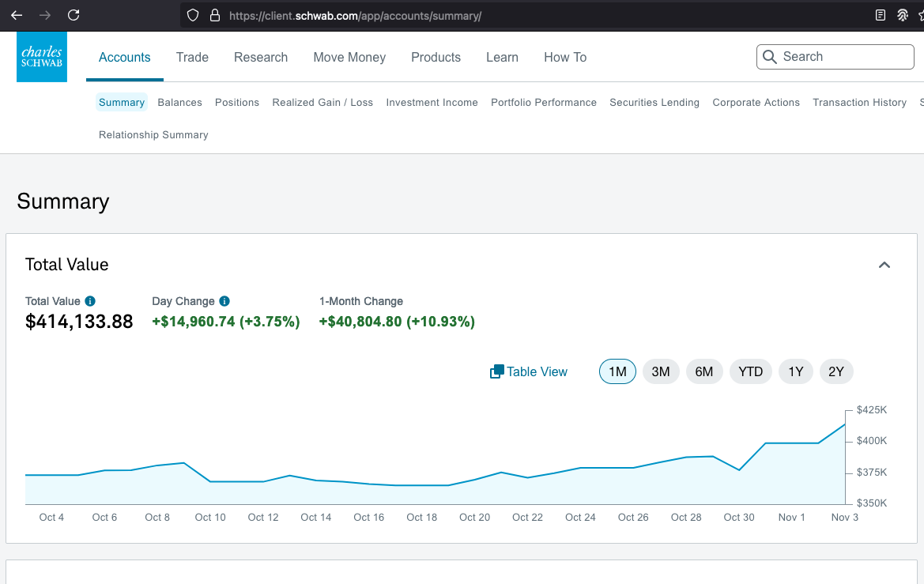Click the Total Value info icon
924x584 pixels.
coord(90,301)
